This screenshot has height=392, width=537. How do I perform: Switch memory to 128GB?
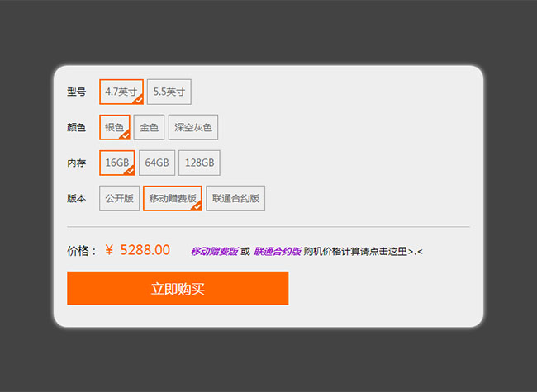pos(200,163)
